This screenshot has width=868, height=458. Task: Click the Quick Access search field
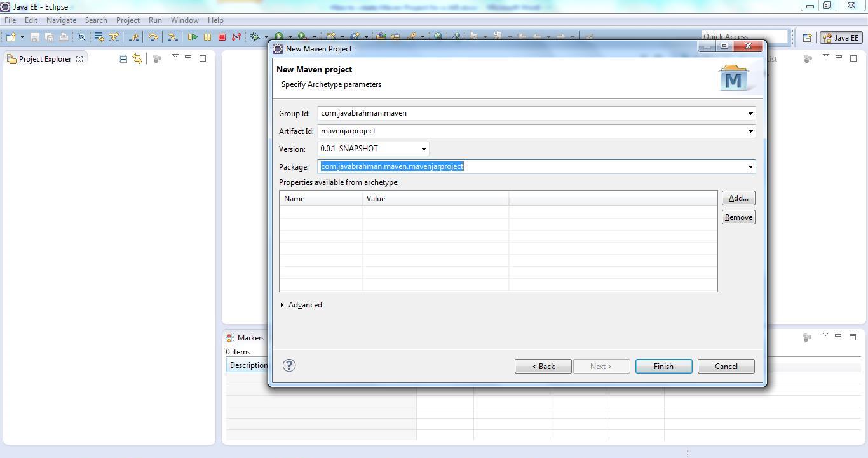(744, 37)
